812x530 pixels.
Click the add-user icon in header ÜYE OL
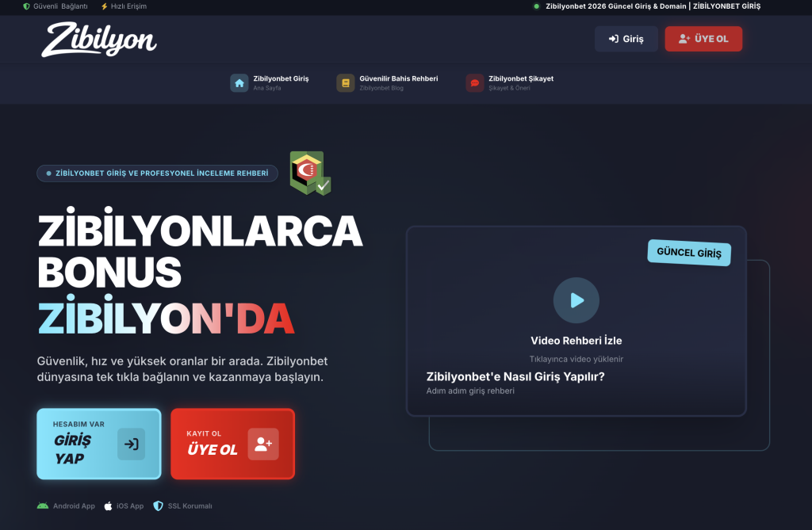point(684,39)
